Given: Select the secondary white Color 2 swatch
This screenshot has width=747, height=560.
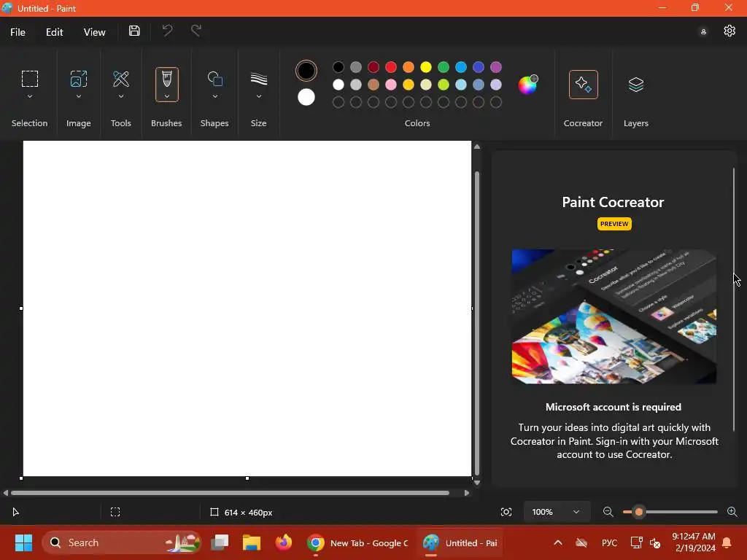Looking at the screenshot, I should pos(306,97).
